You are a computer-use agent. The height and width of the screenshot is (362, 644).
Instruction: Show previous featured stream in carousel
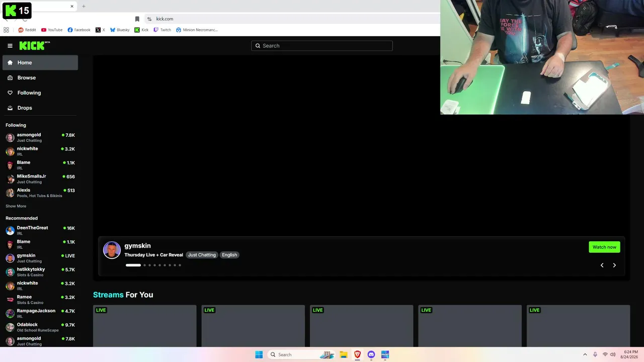[x=602, y=265]
